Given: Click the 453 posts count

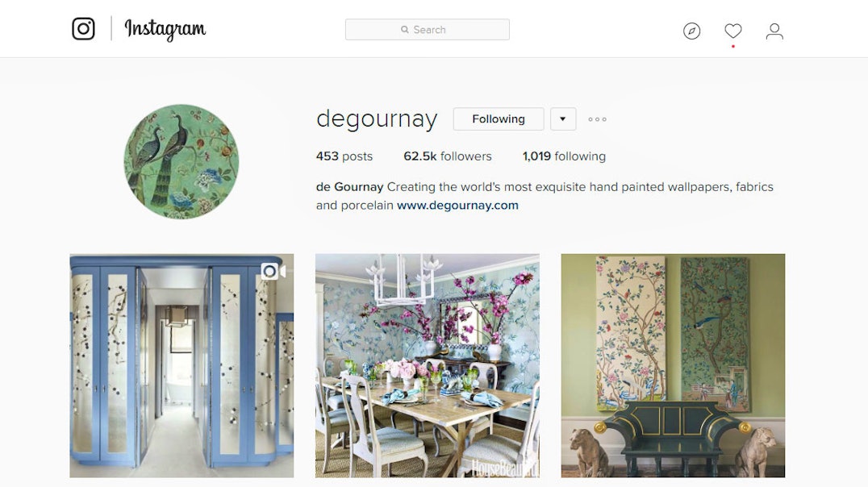Looking at the screenshot, I should tap(344, 156).
